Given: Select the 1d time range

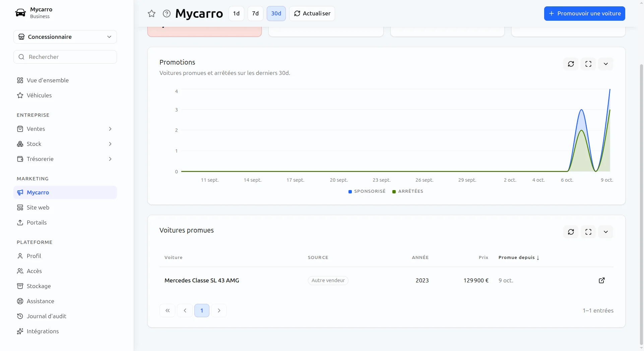Looking at the screenshot, I should 236,13.
